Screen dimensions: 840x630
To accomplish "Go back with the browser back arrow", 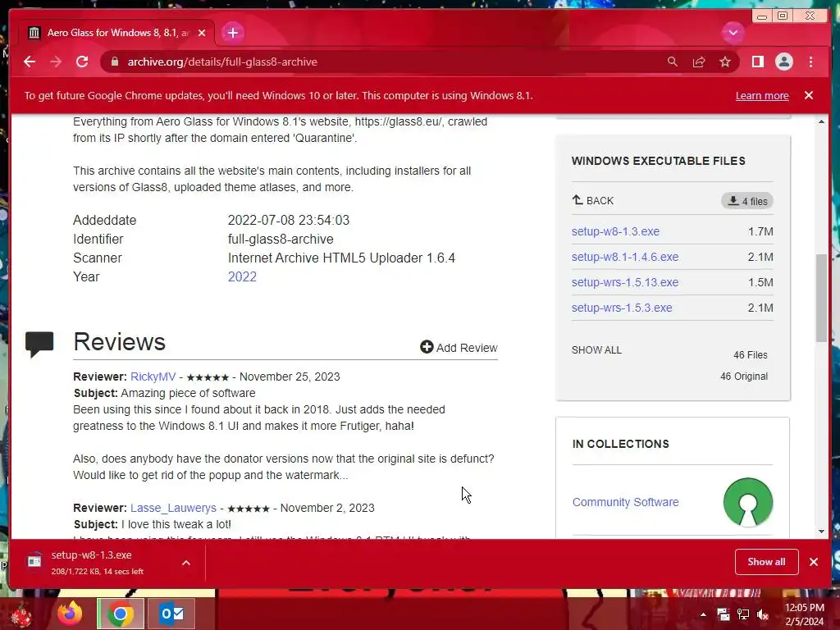I will point(30,62).
